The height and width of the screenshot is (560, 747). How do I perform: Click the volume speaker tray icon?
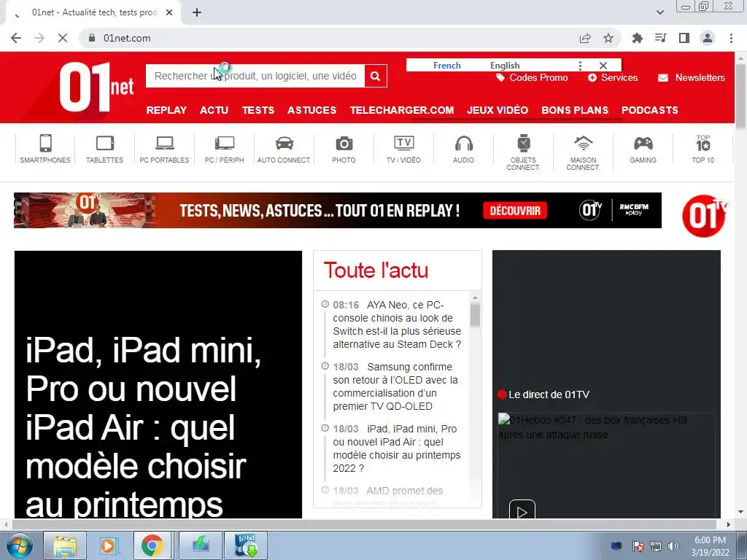coord(673,546)
